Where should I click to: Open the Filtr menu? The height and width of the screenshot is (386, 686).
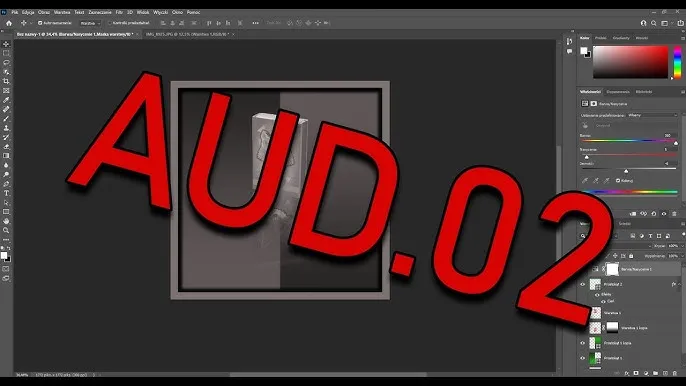pyautogui.click(x=119, y=12)
